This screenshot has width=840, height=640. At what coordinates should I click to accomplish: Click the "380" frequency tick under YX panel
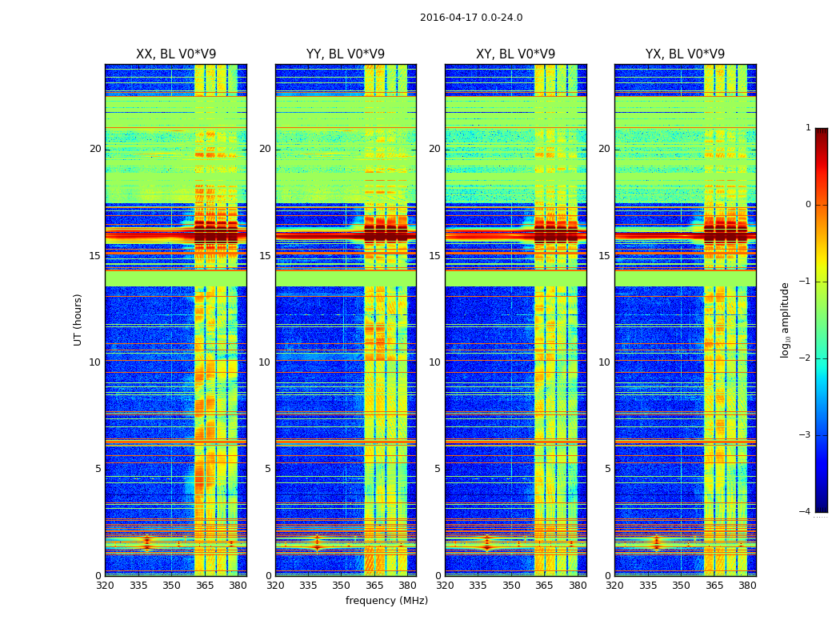pos(747,585)
